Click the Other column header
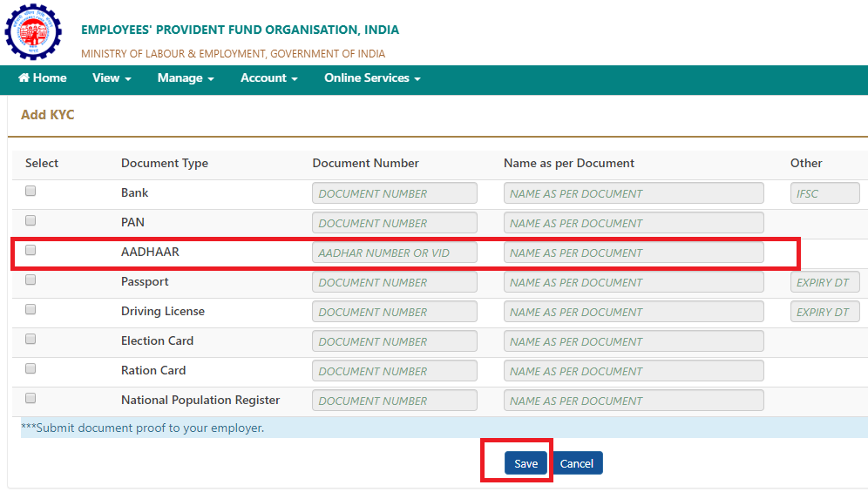The image size is (868, 492). point(806,163)
